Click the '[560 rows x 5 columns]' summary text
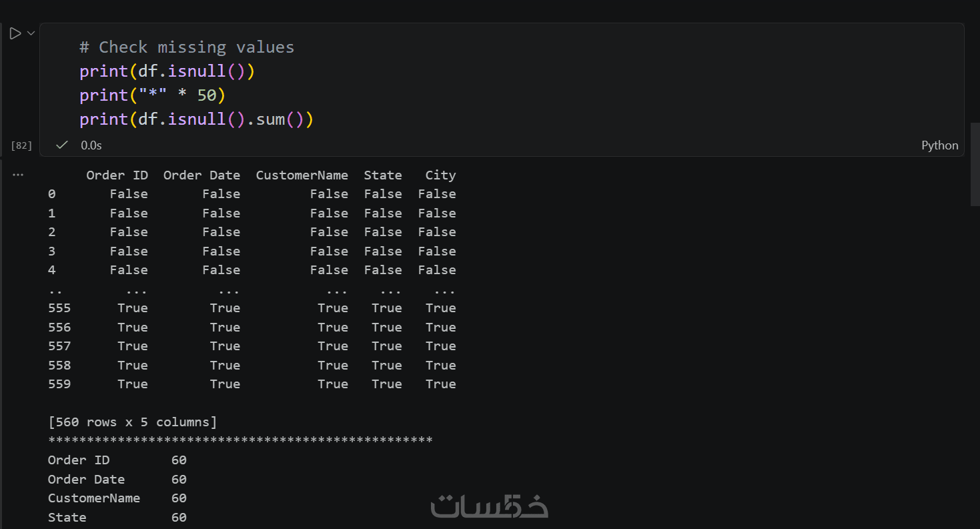This screenshot has width=980, height=529. [133, 422]
